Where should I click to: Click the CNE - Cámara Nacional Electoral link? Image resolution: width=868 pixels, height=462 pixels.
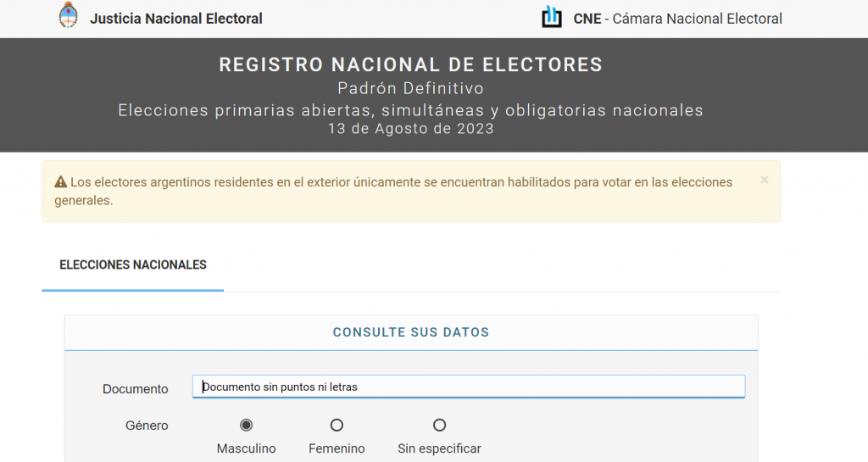pyautogui.click(x=677, y=19)
